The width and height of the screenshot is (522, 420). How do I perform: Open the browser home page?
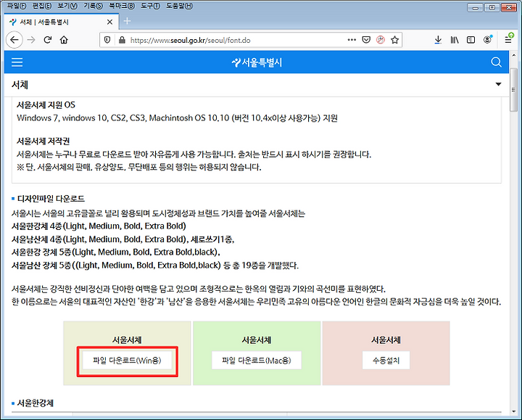64,40
